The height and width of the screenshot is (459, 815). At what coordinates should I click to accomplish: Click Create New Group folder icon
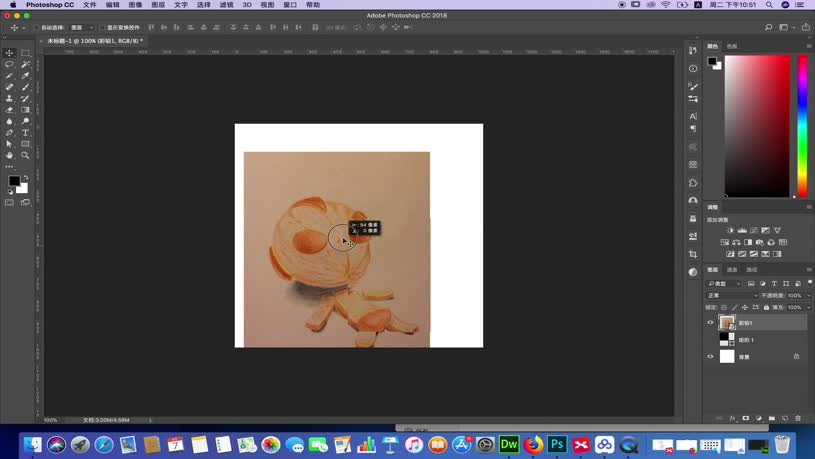tap(772, 418)
